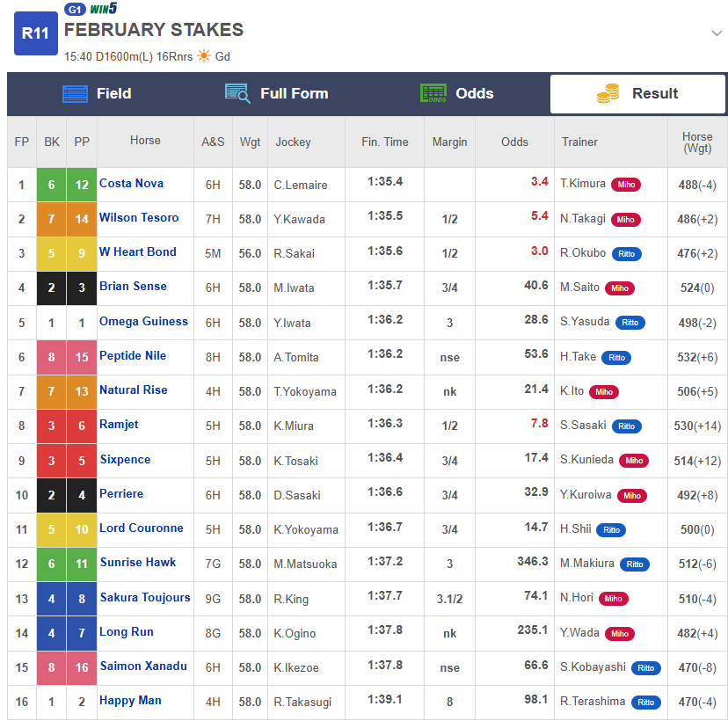
Task: Open Happy Man horse link
Action: 130,701
